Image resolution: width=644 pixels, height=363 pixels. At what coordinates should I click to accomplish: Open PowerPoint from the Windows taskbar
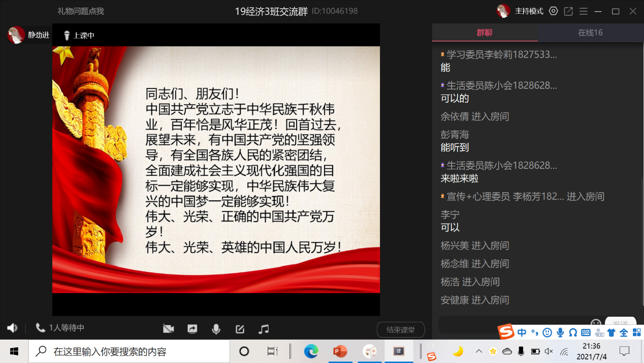point(340,351)
